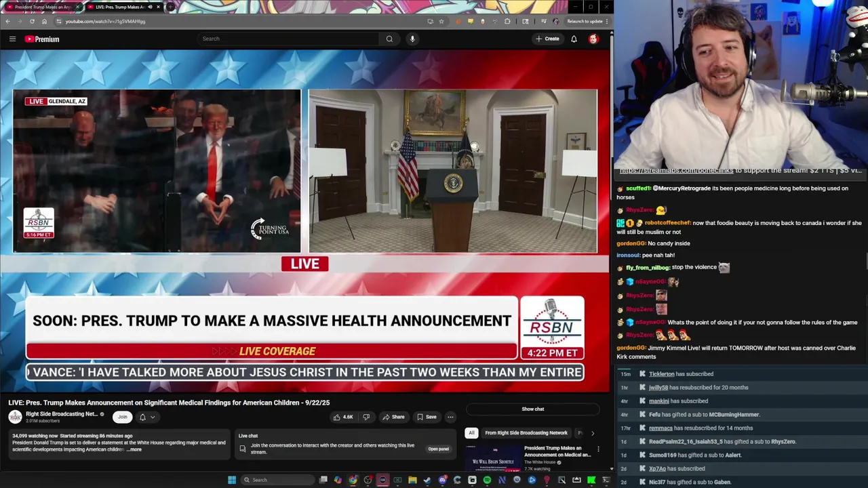Click the Join channel button
Screen dimensions: 868x488
pos(122,417)
